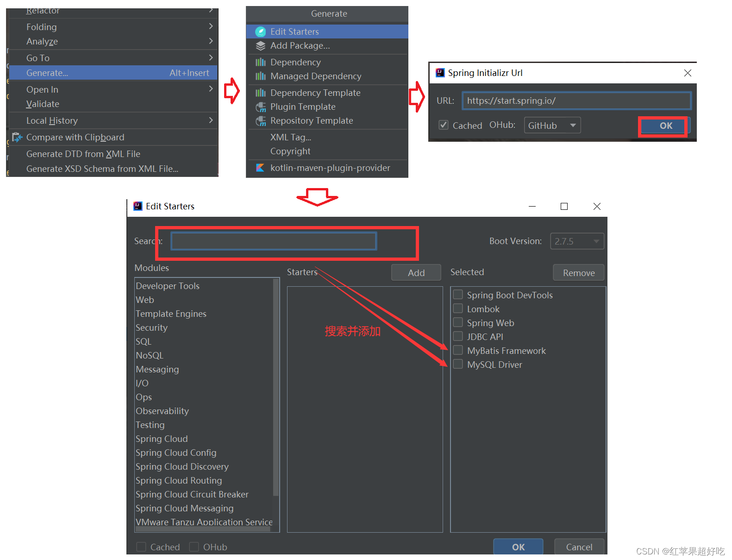Screen dimensions: 732x560
Task: Click the Search field in Edit Starters
Action: tap(274, 241)
